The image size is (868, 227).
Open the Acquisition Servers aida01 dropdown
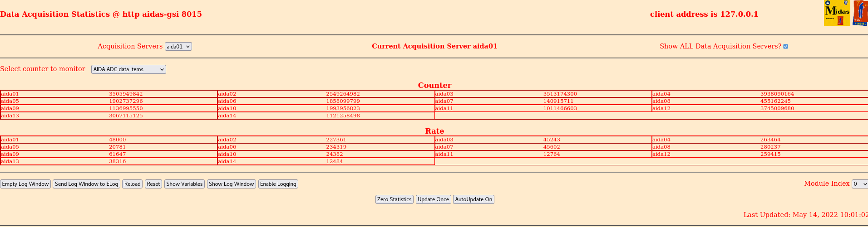click(178, 47)
